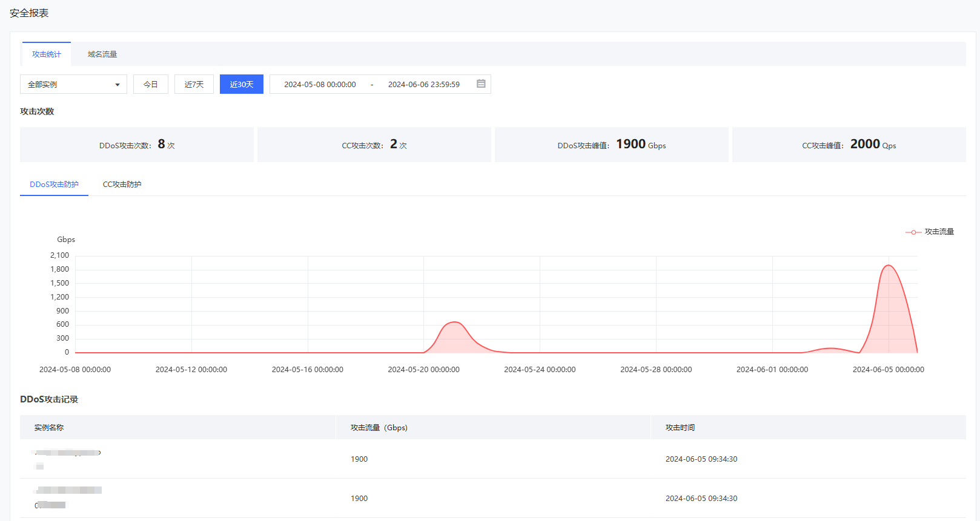Toggle the 攻击流量 legend series

coord(930,232)
